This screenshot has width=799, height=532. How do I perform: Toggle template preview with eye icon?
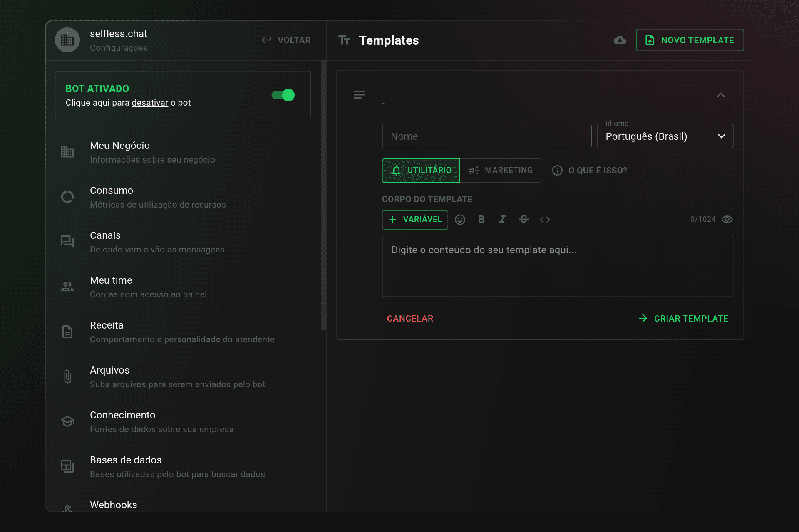tap(727, 220)
